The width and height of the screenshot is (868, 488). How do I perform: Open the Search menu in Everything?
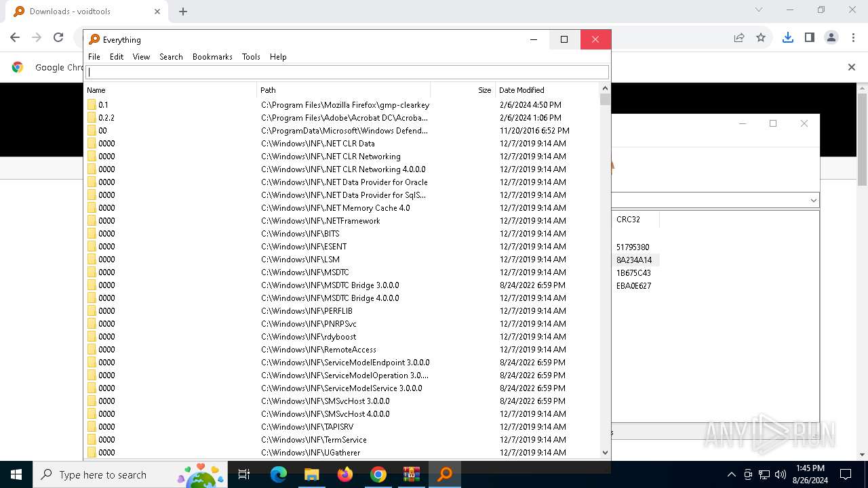click(171, 57)
